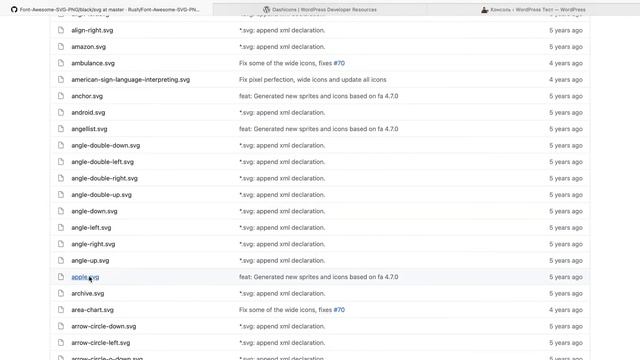
Task: Click file icon next to angle-up.svg
Action: coord(61,260)
